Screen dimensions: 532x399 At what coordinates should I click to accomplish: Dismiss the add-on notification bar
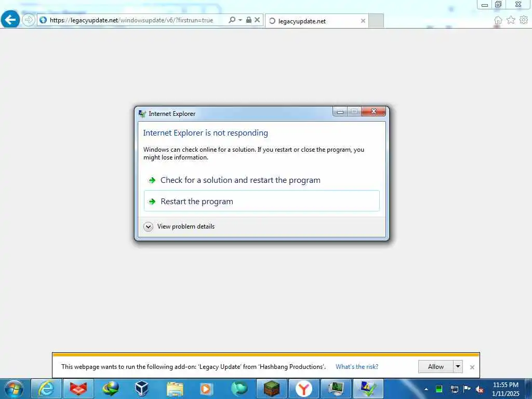point(472,367)
